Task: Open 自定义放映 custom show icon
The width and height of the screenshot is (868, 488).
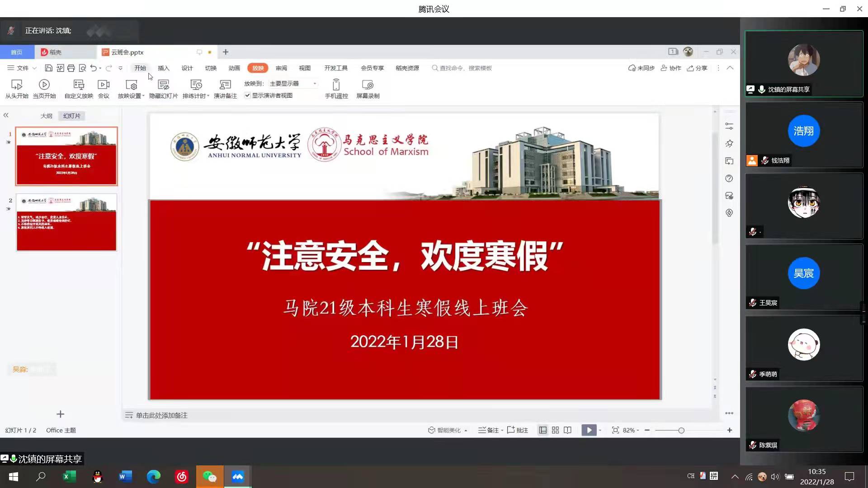Action: click(x=79, y=85)
